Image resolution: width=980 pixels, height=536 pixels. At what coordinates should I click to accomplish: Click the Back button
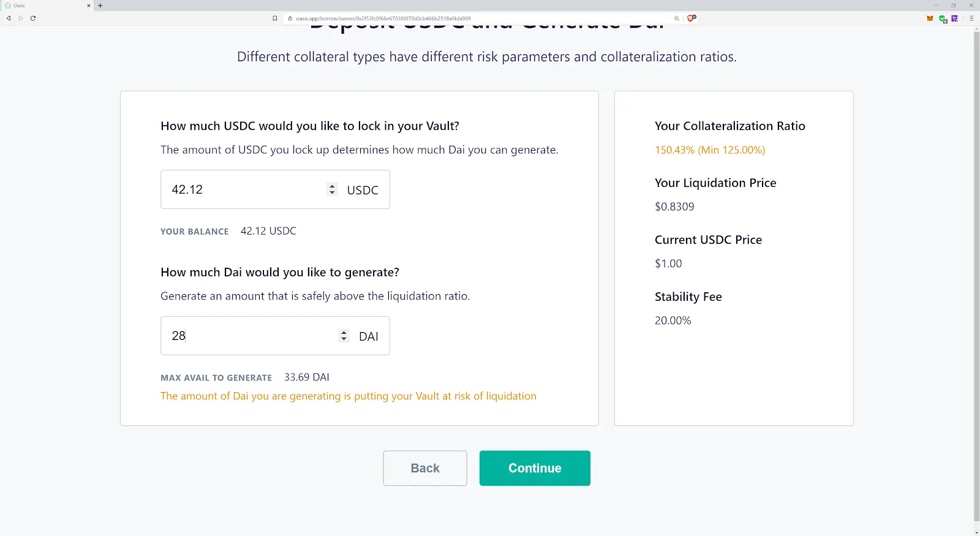tap(425, 468)
